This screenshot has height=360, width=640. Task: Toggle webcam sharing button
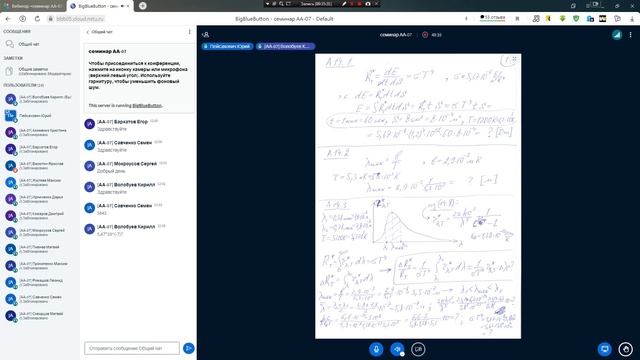tap(418, 349)
